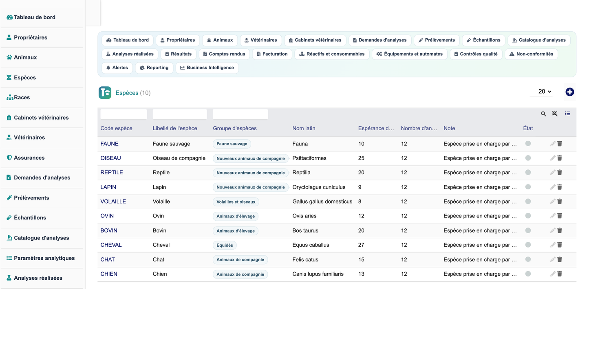This screenshot has width=589, height=364.
Task: Click the clear search filter icon
Action: pos(555,114)
